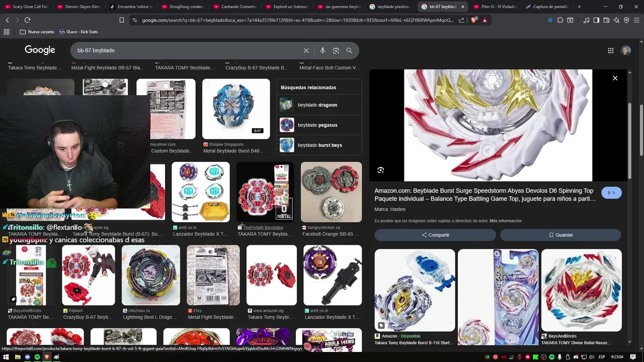
Task: Open Discord from the taskbar
Action: point(27,357)
